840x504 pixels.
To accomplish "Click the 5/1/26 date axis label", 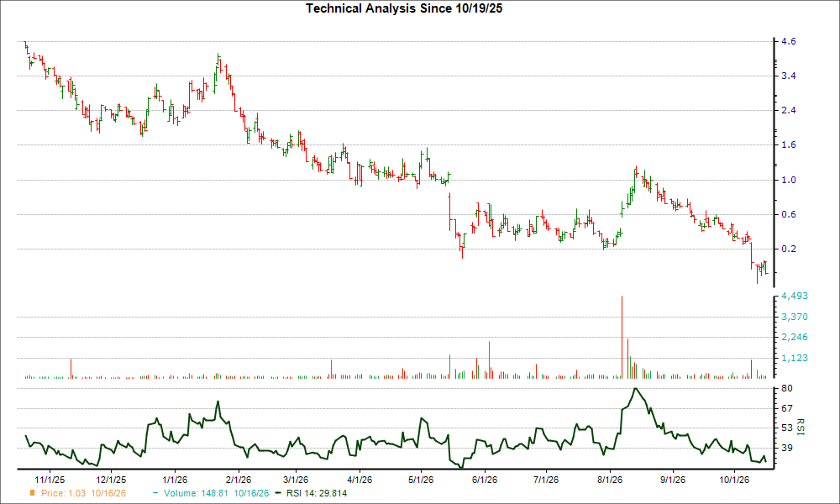I will [421, 480].
